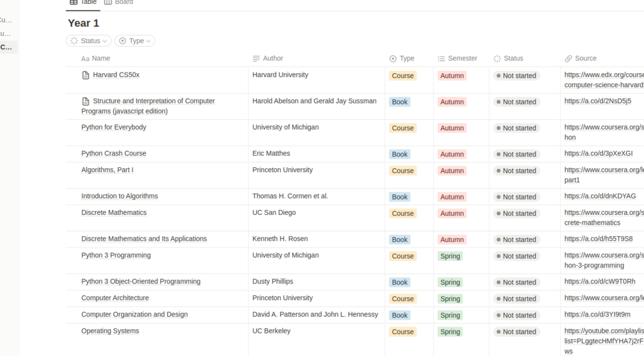Open the Harvard CS50x page icon
The image size is (644, 356).
click(x=85, y=75)
